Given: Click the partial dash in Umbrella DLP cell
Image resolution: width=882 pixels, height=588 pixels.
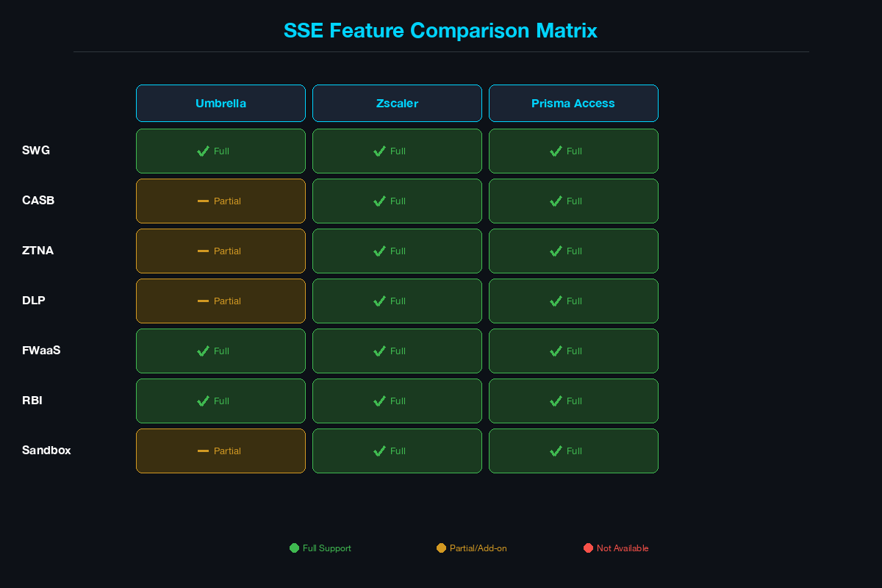Looking at the screenshot, I should pos(204,301).
